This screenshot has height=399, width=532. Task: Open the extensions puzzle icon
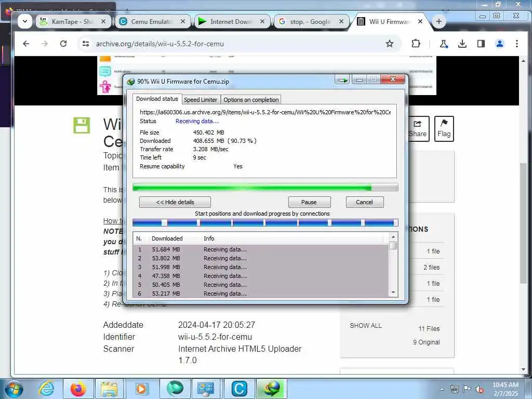tap(416, 44)
